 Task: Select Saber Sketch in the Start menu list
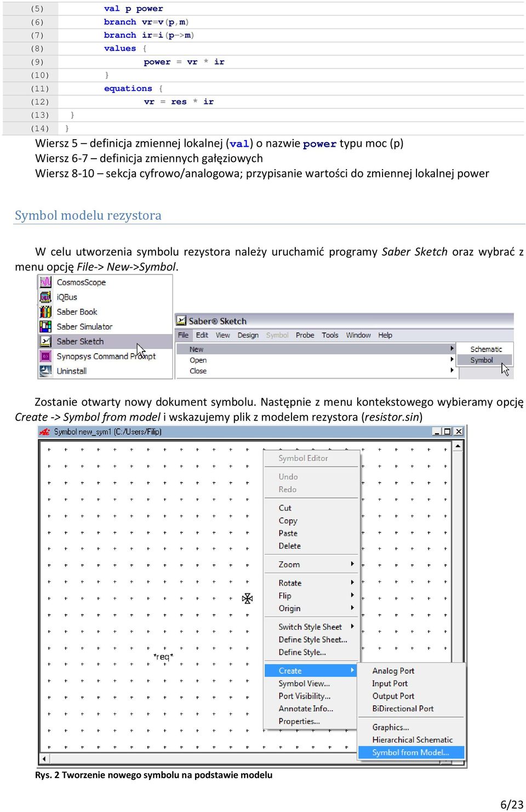pyautogui.click(x=105, y=341)
